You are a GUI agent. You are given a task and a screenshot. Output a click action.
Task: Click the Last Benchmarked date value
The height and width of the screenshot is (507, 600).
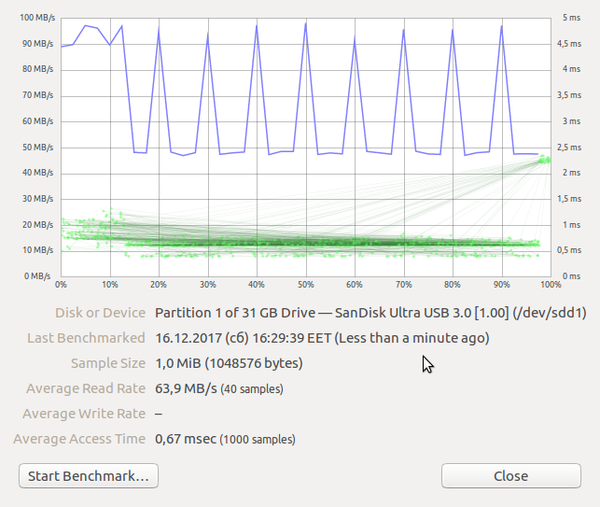coord(322,338)
